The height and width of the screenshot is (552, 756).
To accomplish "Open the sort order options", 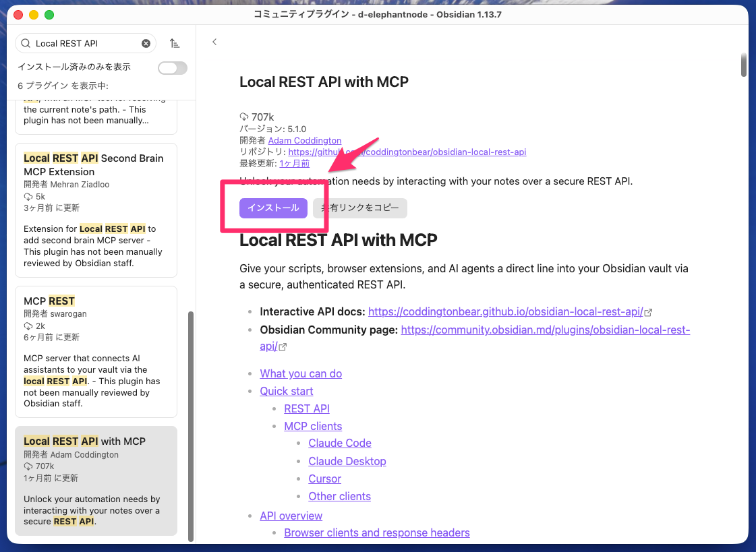I will coord(175,43).
